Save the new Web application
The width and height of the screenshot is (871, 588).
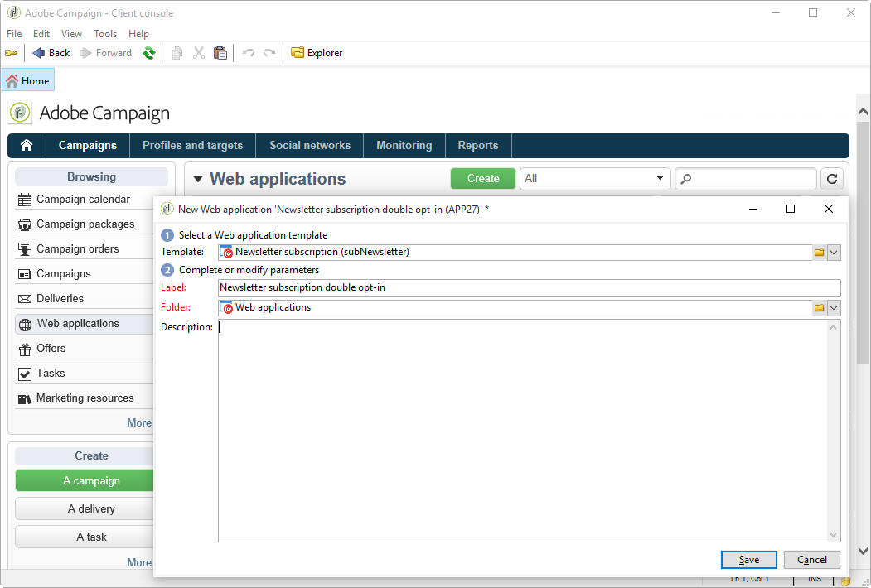(x=749, y=560)
